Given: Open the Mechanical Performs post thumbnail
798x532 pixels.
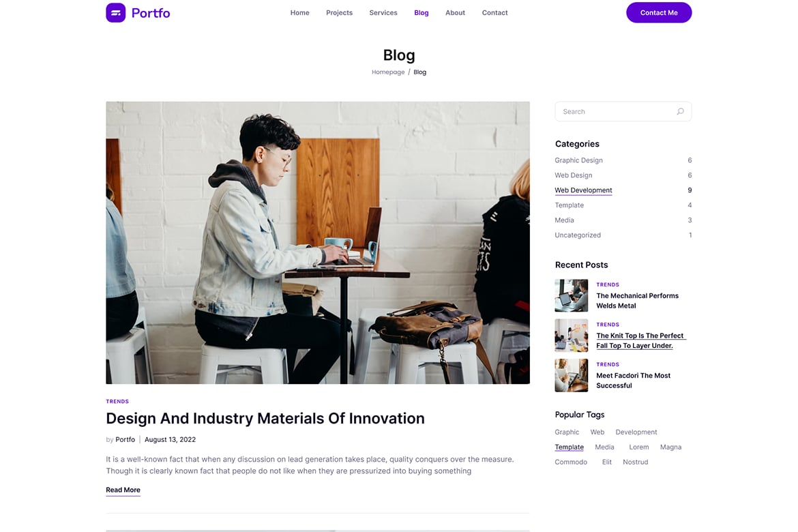Looking at the screenshot, I should click(571, 295).
